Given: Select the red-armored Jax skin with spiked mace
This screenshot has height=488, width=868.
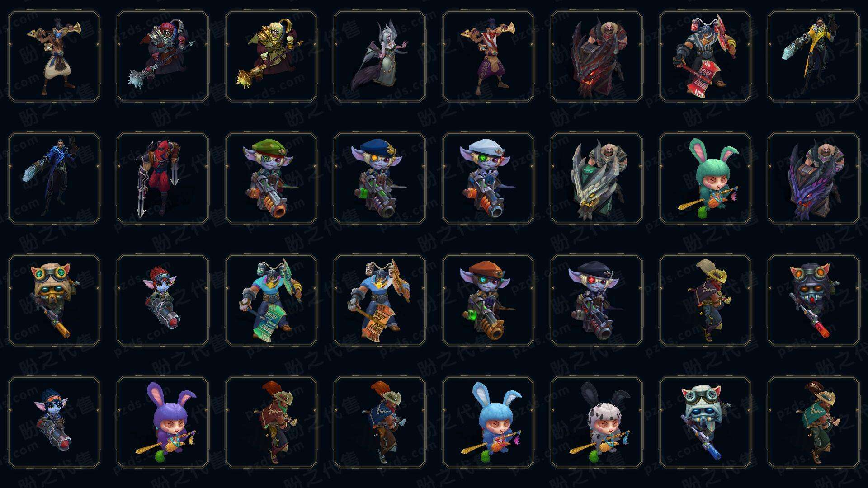Looking at the screenshot, I should pos(163,56).
